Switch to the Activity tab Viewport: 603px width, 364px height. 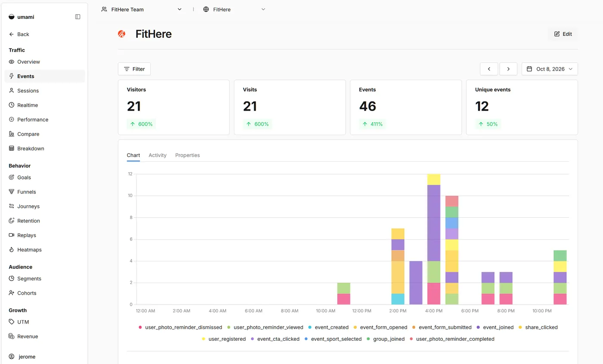tap(157, 155)
